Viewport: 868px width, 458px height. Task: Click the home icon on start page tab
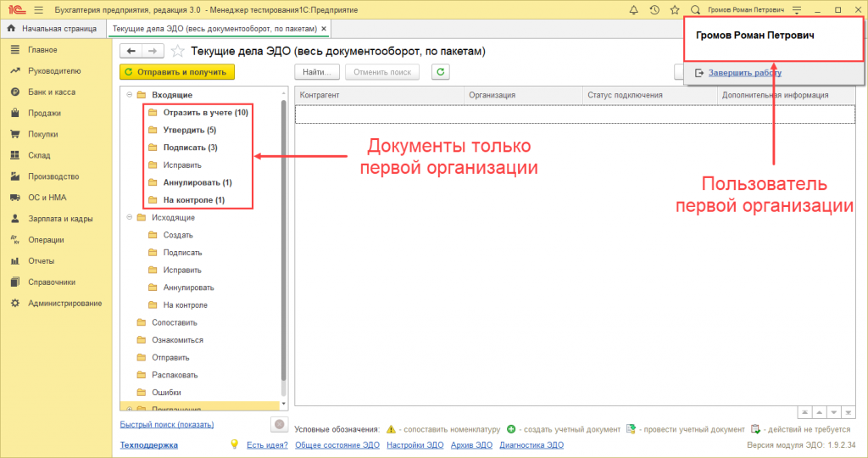(11, 28)
